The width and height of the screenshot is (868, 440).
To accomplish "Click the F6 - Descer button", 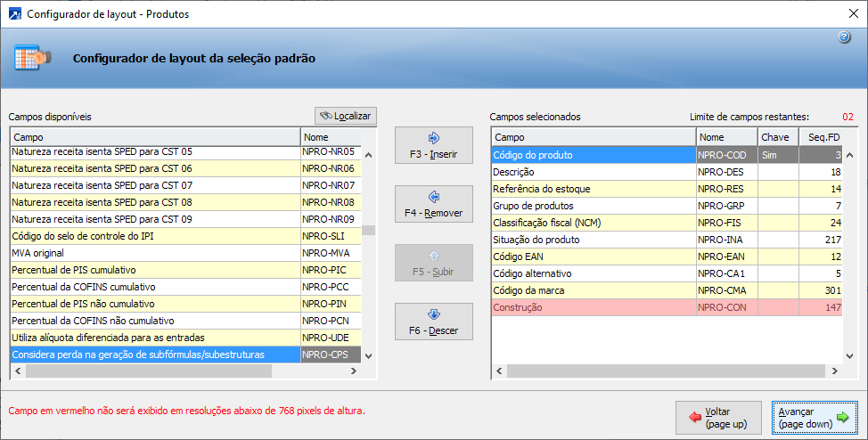I will coord(434,322).
